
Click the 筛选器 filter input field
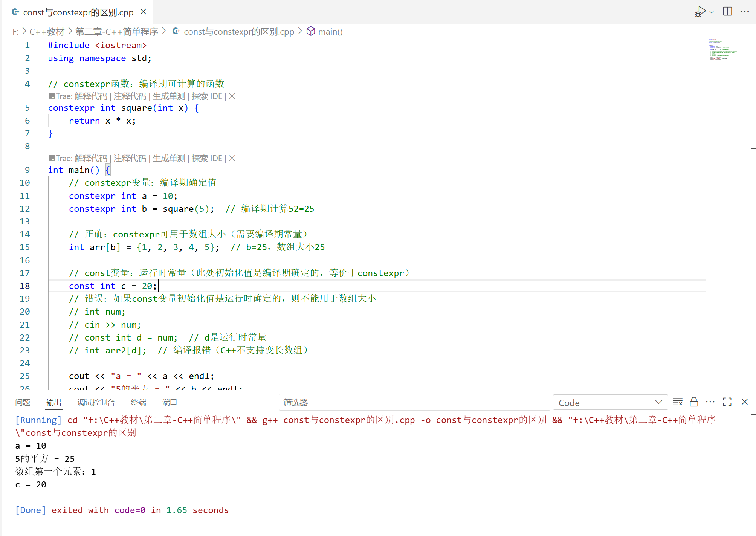[414, 403]
